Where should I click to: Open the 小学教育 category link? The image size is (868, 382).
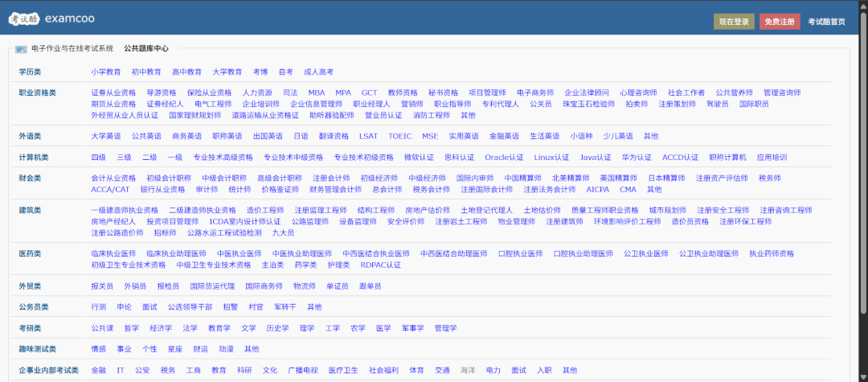pos(106,72)
